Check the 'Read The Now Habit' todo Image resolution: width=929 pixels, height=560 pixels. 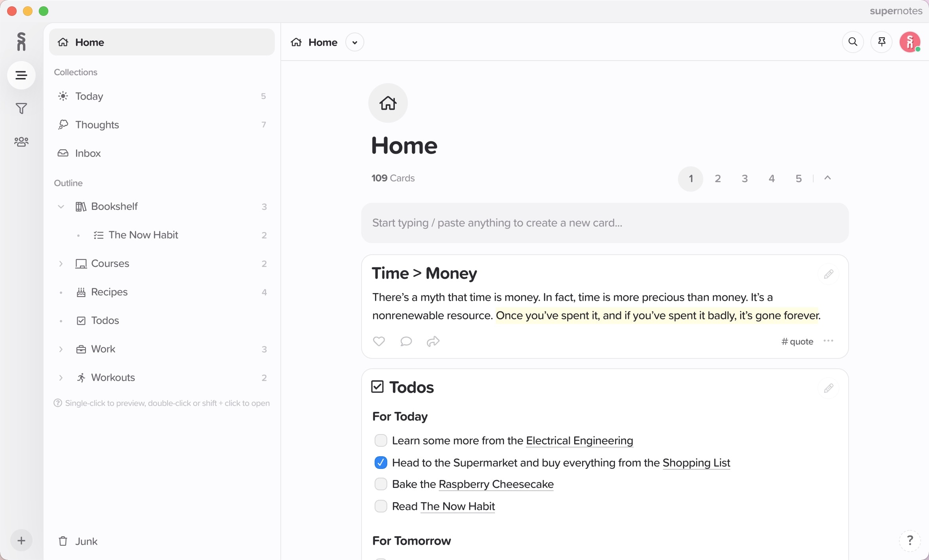point(381,506)
